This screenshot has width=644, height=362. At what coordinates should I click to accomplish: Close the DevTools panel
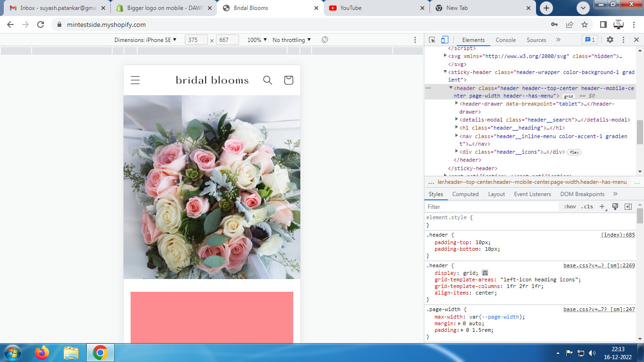click(x=636, y=40)
